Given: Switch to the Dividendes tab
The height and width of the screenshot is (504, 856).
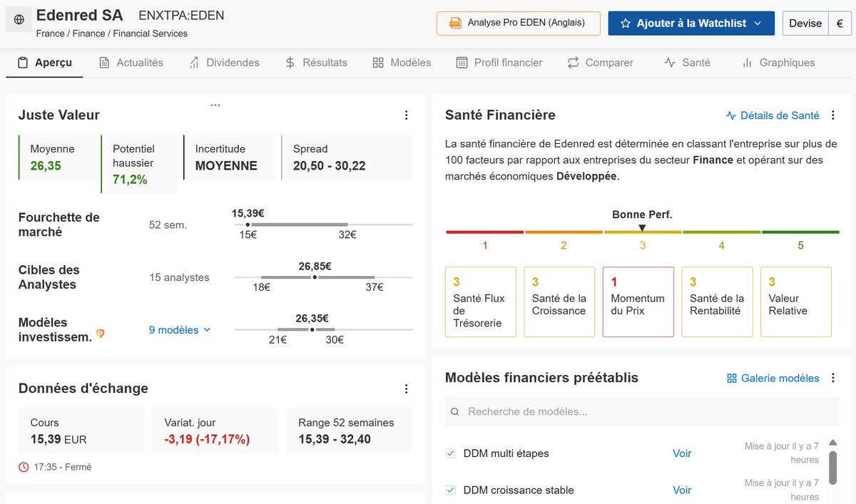Looking at the screenshot, I should tap(224, 63).
